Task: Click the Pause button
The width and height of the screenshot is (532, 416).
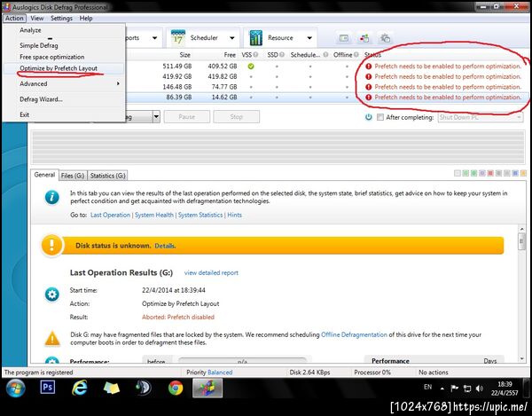Action: click(x=187, y=117)
